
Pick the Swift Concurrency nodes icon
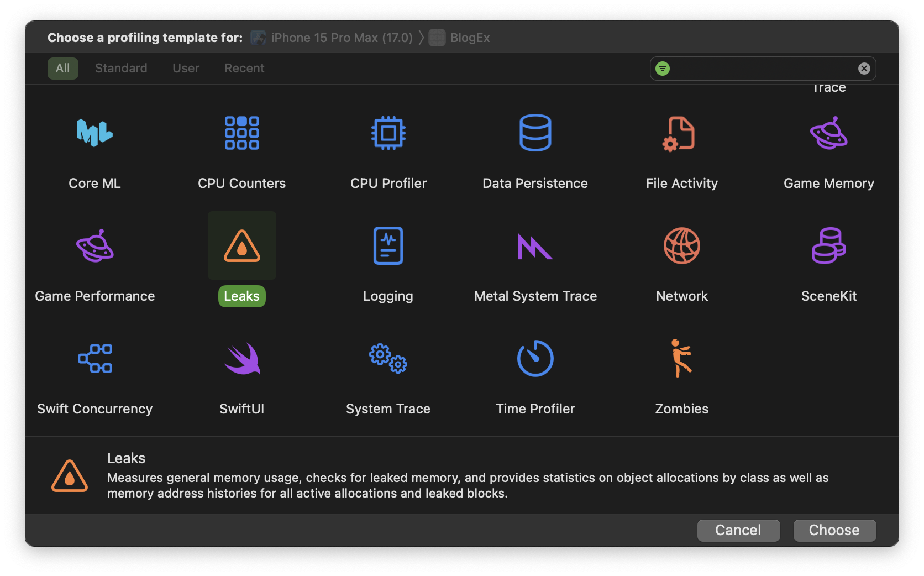click(x=95, y=358)
